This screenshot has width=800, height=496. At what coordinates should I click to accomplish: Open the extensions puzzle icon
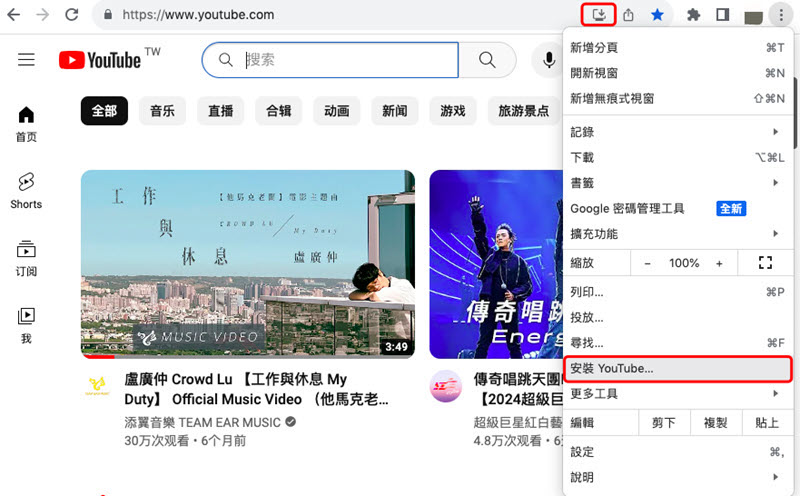click(693, 14)
